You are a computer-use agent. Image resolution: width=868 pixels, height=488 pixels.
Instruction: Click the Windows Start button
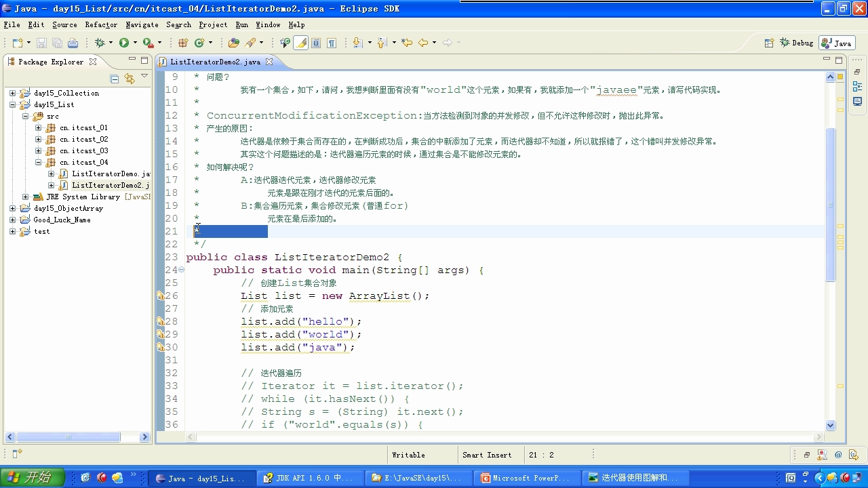click(x=33, y=478)
